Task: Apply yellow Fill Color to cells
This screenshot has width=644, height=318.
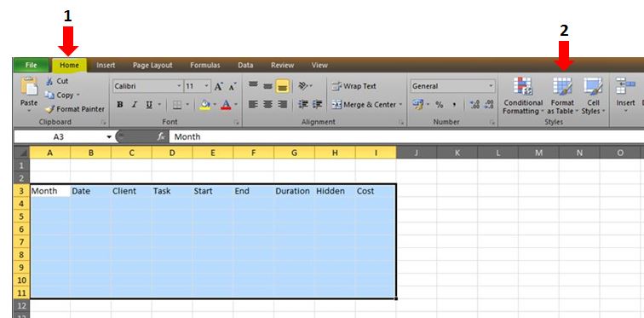Action: point(204,105)
